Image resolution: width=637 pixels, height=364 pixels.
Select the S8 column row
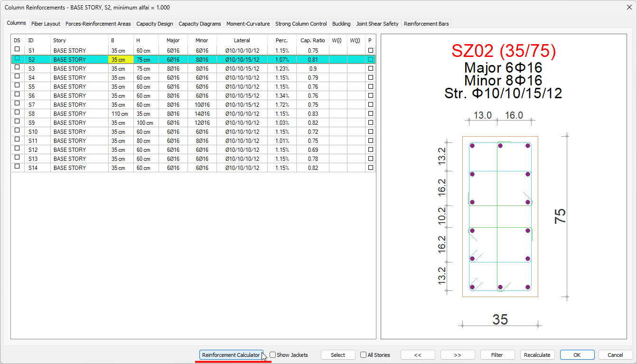coord(69,114)
